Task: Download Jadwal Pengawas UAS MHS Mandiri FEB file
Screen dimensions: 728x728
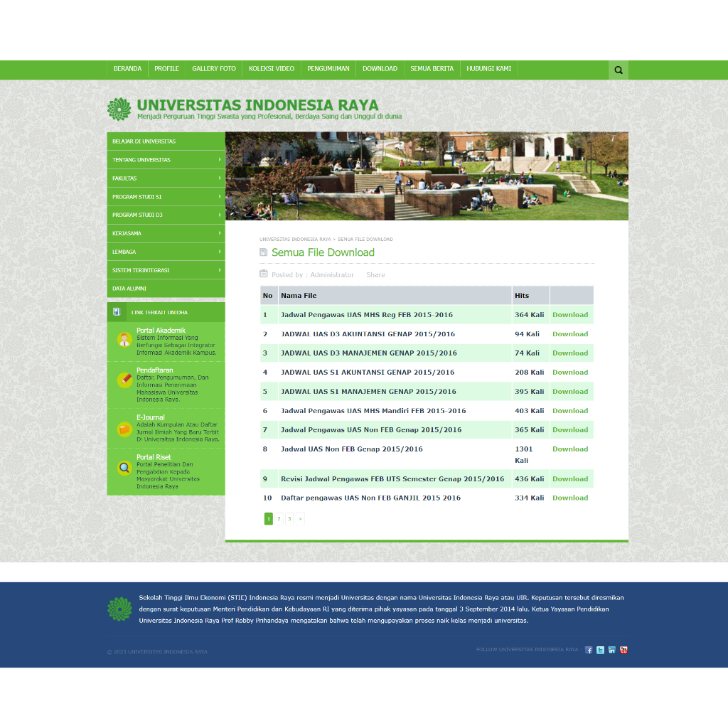Action: click(x=570, y=411)
